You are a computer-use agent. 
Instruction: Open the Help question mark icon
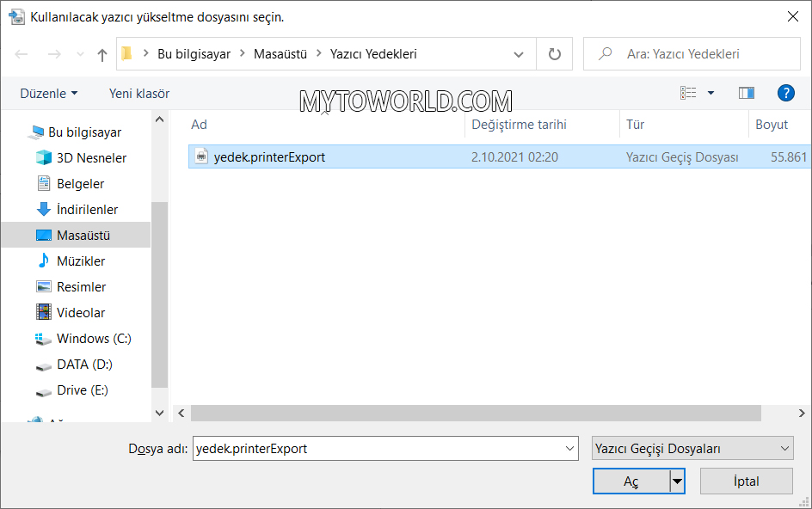tap(784, 93)
